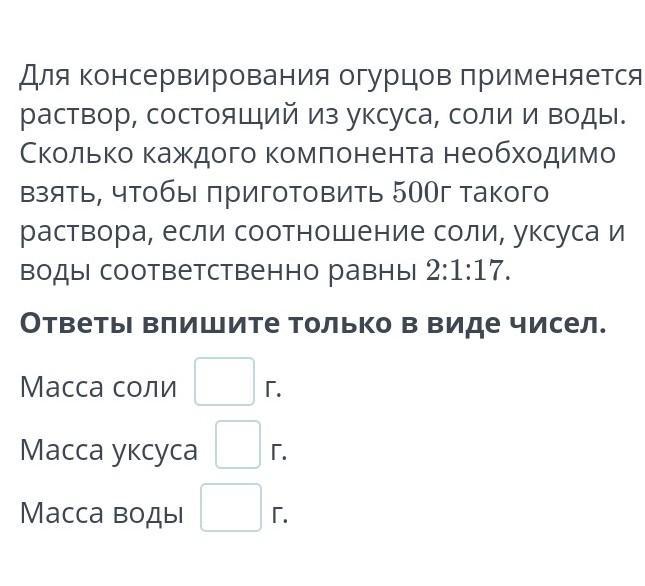Click the 'Масса уксуса' label text
Image resolution: width=645 pixels, height=586 pixels.
coord(109,450)
